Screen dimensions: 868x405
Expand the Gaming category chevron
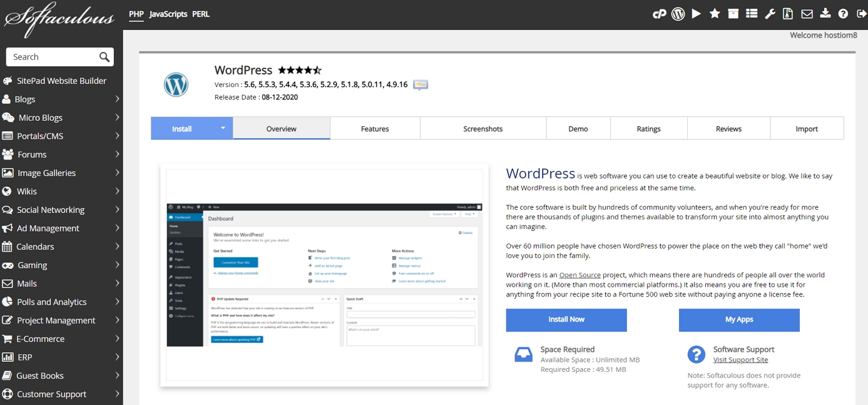(118, 265)
